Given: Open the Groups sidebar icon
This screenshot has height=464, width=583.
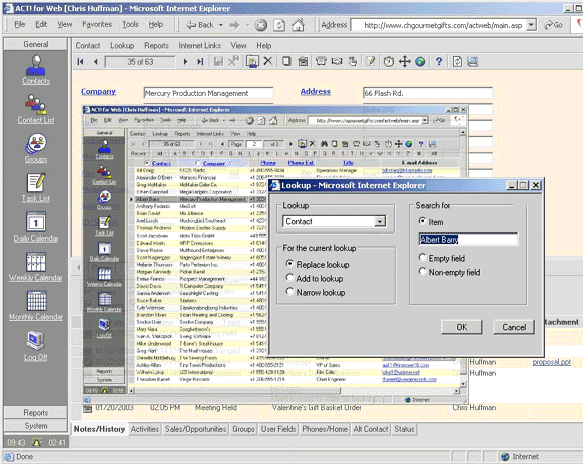Looking at the screenshot, I should pyautogui.click(x=36, y=148).
